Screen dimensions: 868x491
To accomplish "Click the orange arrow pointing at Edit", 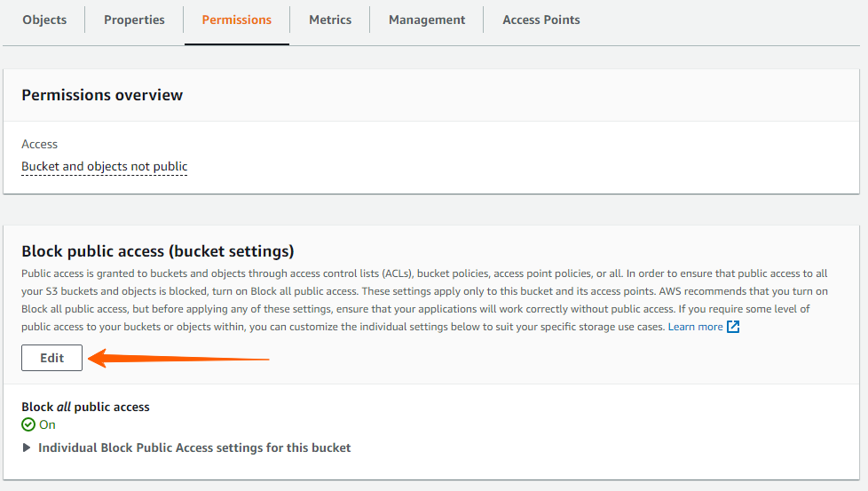I will point(178,358).
